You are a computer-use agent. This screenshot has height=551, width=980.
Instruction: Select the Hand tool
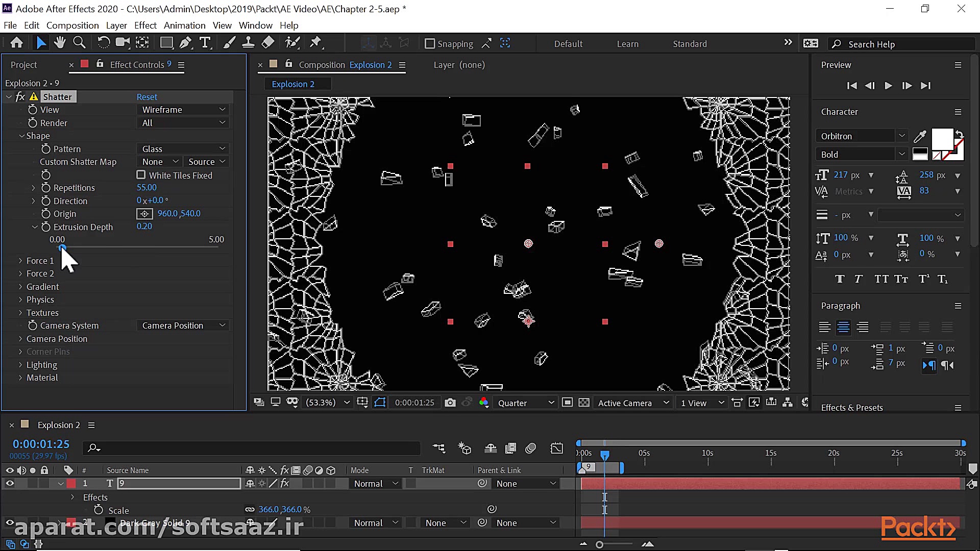pos(60,43)
